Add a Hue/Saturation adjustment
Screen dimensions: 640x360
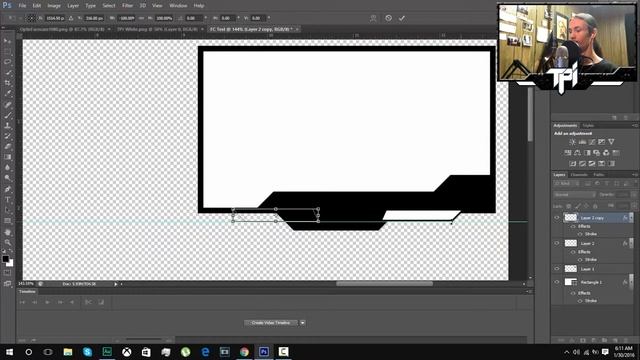coord(568,153)
